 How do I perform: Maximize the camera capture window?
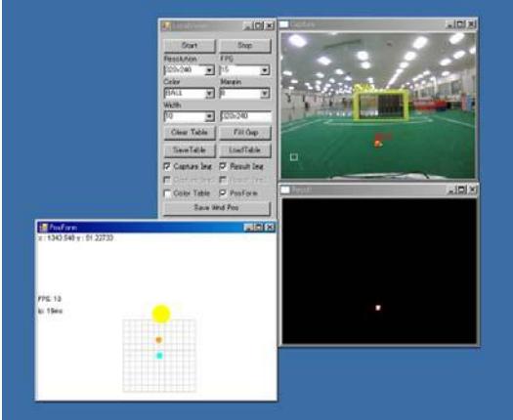(460, 24)
